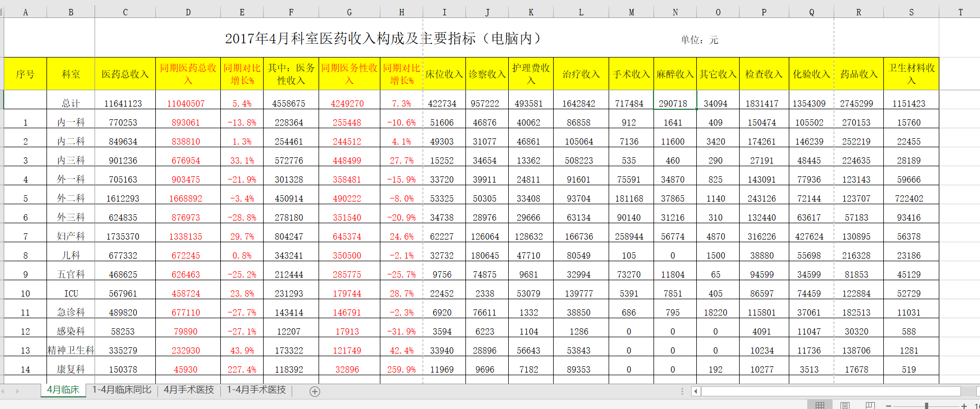This screenshot has height=409, width=980.
Task: Select the 药品收入 header cell
Action: [858, 74]
